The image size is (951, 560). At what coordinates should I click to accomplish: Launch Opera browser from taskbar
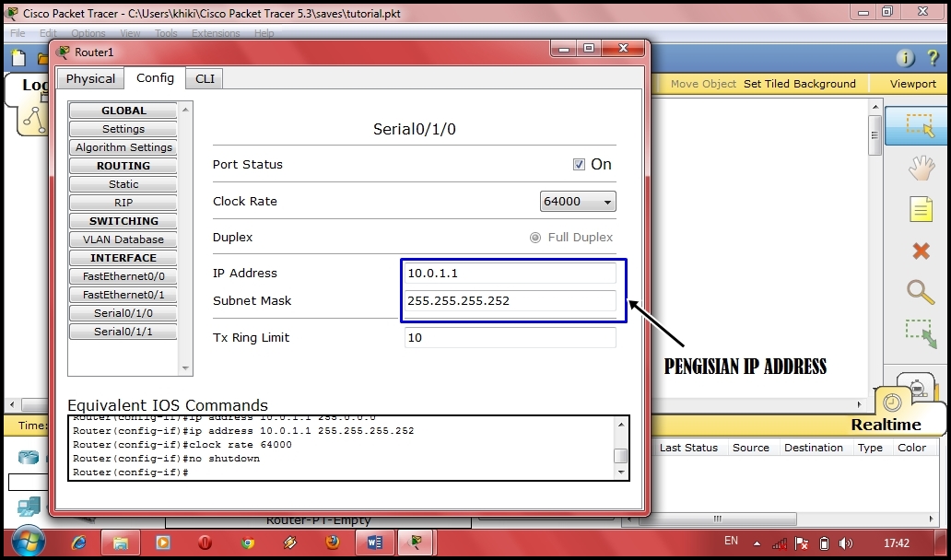click(205, 542)
